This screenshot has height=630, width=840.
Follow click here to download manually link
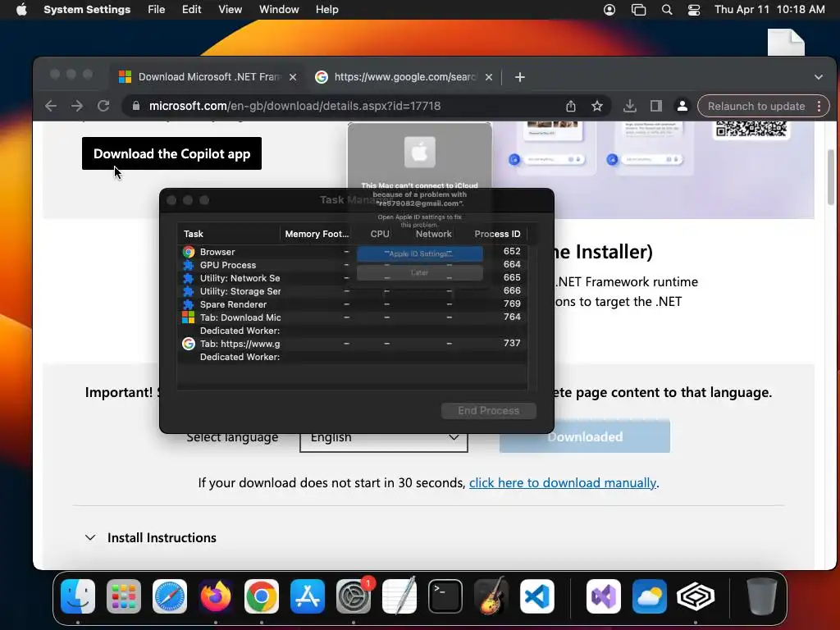pyautogui.click(x=563, y=483)
